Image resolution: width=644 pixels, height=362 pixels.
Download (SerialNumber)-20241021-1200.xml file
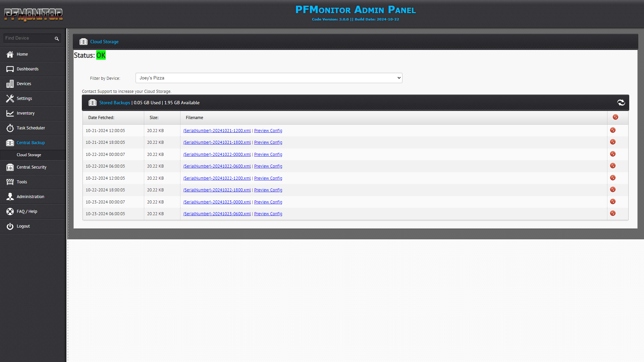click(217, 131)
